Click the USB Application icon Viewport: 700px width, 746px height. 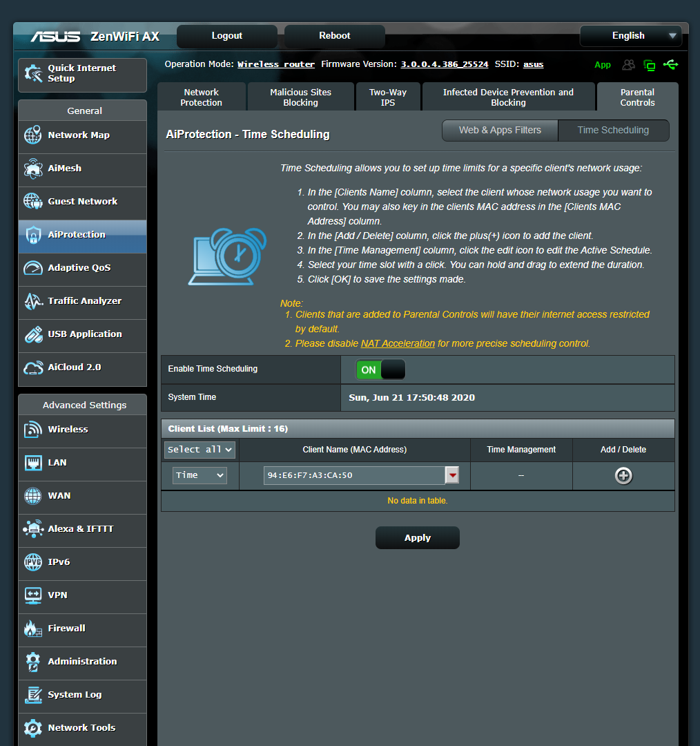point(33,334)
